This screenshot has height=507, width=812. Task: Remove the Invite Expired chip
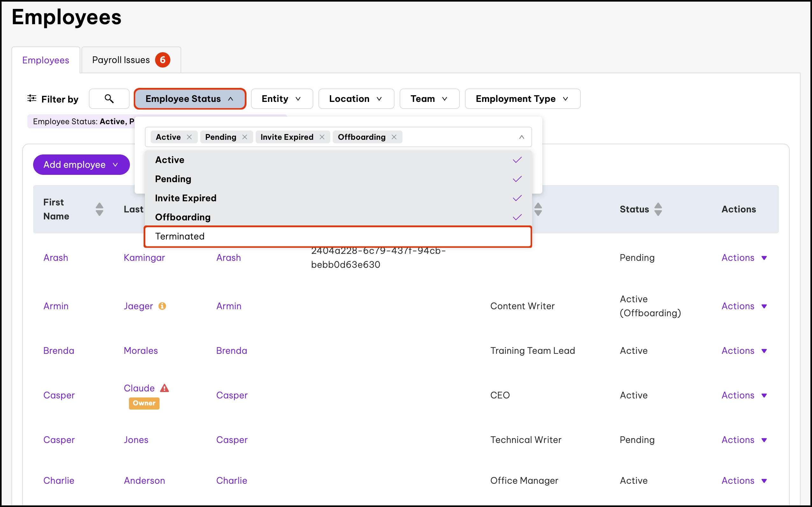click(x=322, y=137)
